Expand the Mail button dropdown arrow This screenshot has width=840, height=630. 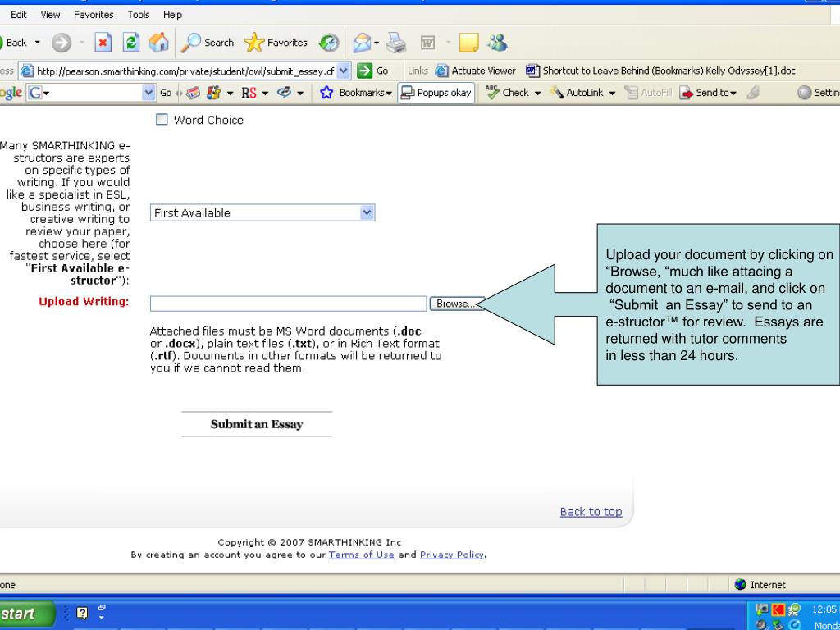(377, 43)
